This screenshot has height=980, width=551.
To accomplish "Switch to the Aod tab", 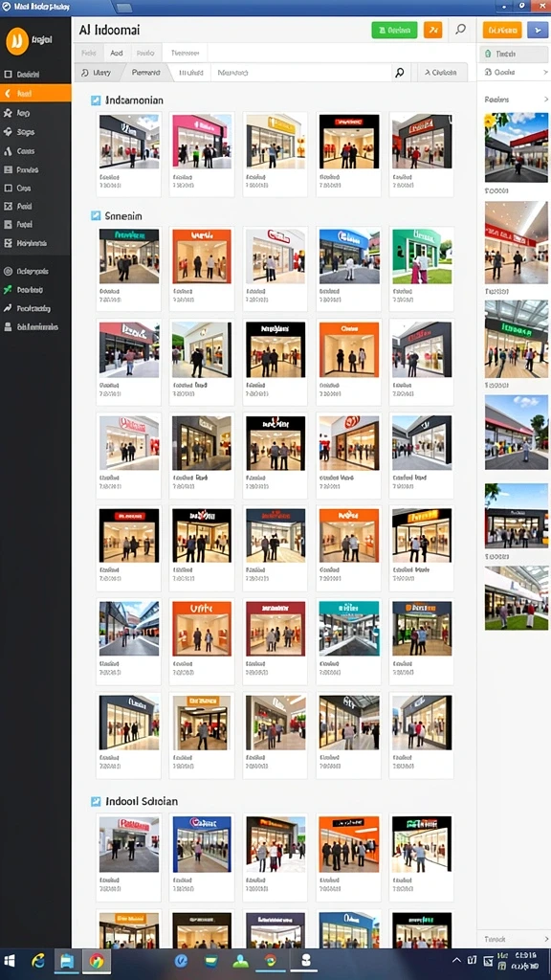I will 116,54.
